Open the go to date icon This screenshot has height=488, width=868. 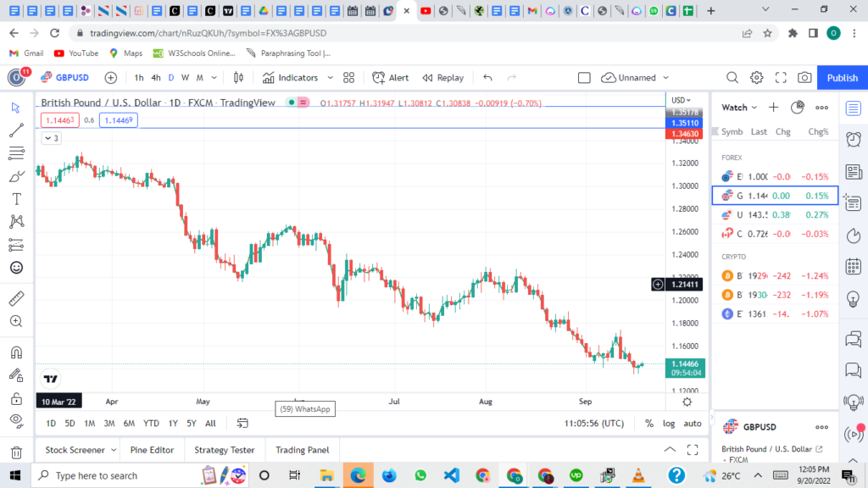click(x=242, y=424)
